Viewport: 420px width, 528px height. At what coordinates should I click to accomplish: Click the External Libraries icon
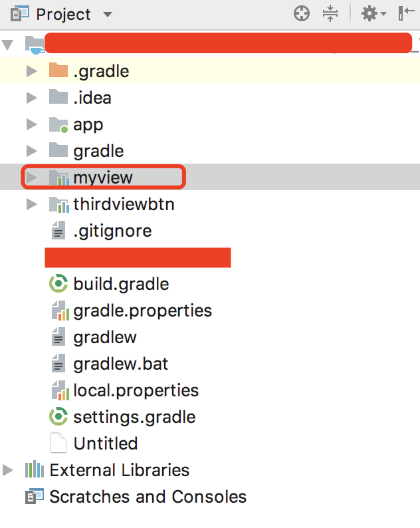point(34,470)
